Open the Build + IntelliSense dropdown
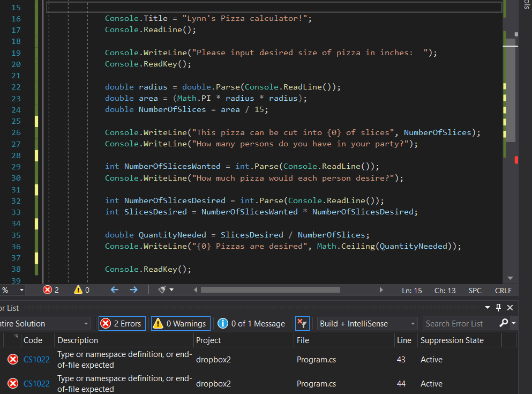 coord(366,323)
